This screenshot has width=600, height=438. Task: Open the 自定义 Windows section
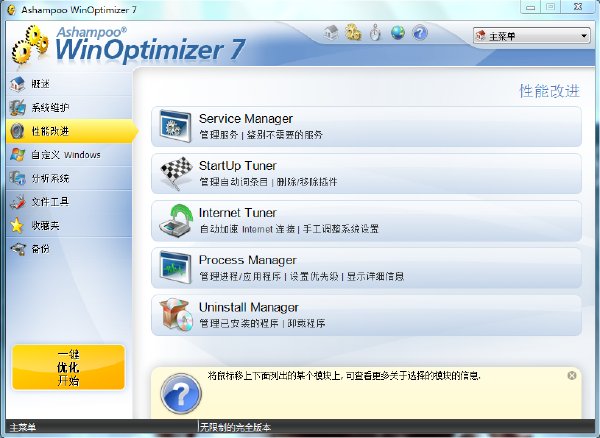pyautogui.click(x=69, y=155)
